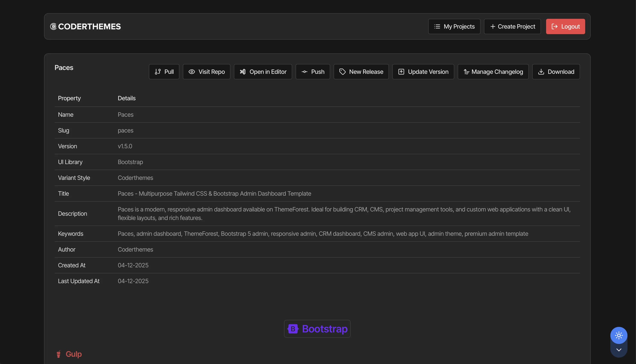Click the Author property label
The width and height of the screenshot is (636, 364).
(67, 249)
